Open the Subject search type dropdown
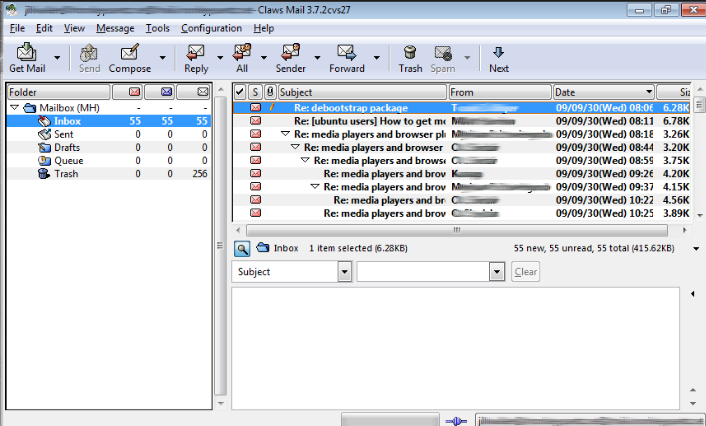The width and height of the screenshot is (706, 426). tap(344, 272)
